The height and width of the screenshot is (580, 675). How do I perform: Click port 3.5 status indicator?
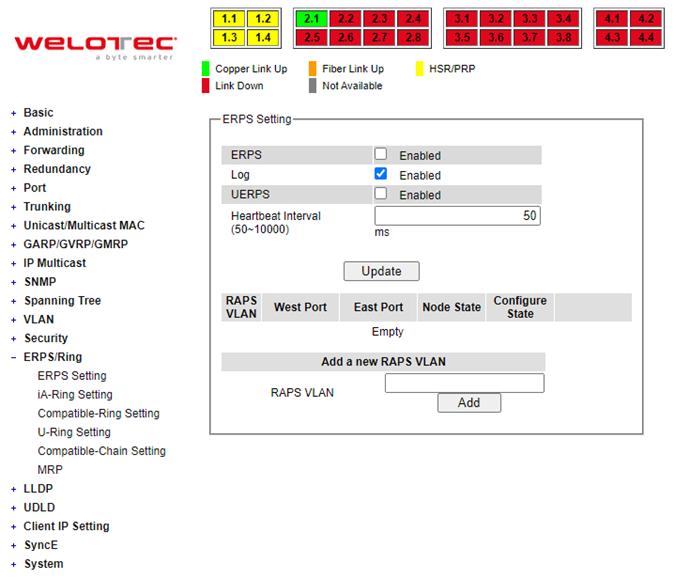click(x=462, y=37)
